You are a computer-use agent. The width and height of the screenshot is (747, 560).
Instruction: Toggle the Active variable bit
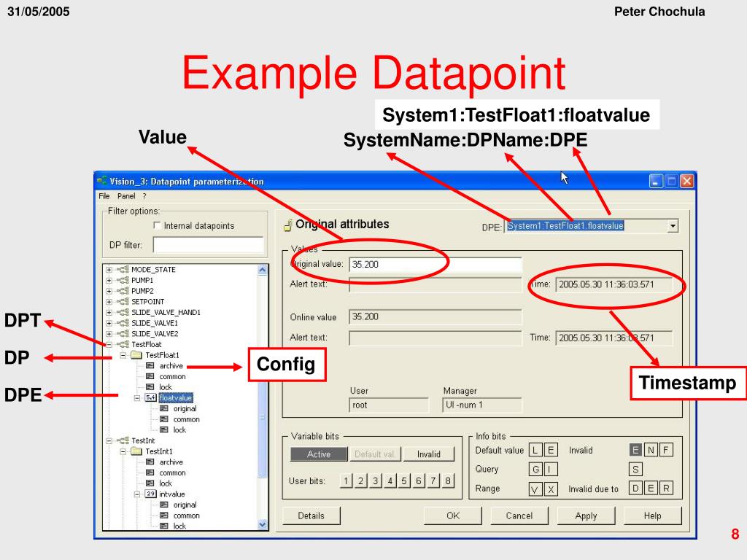319,454
